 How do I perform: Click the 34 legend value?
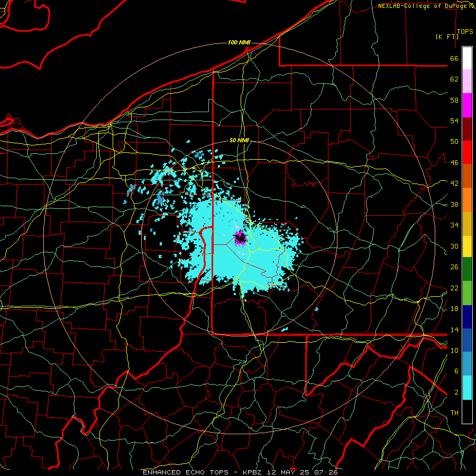(454, 225)
